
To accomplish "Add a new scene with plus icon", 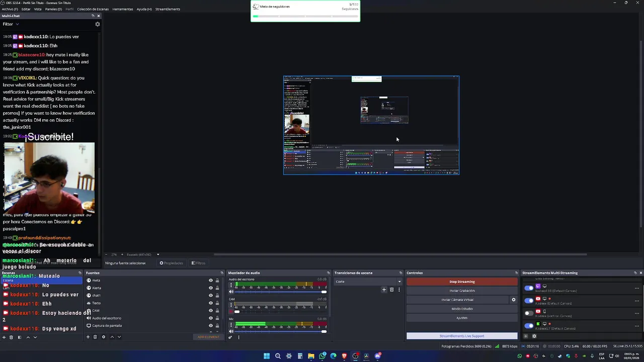I will coord(4,337).
